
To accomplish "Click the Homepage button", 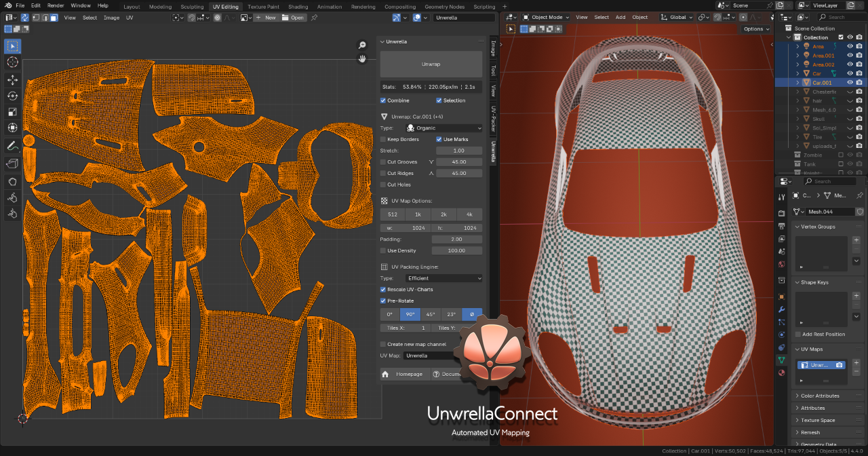I will pyautogui.click(x=404, y=374).
